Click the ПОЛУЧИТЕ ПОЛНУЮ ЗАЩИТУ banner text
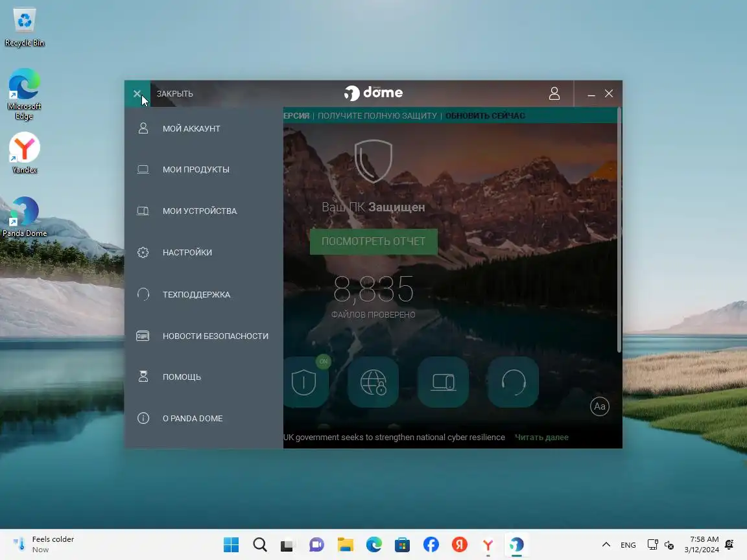The image size is (747, 560). point(377,116)
